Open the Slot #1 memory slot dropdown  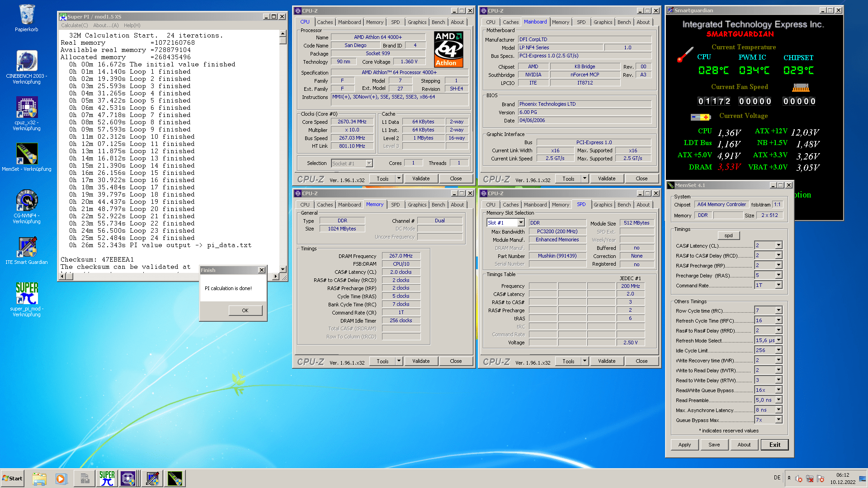[521, 223]
